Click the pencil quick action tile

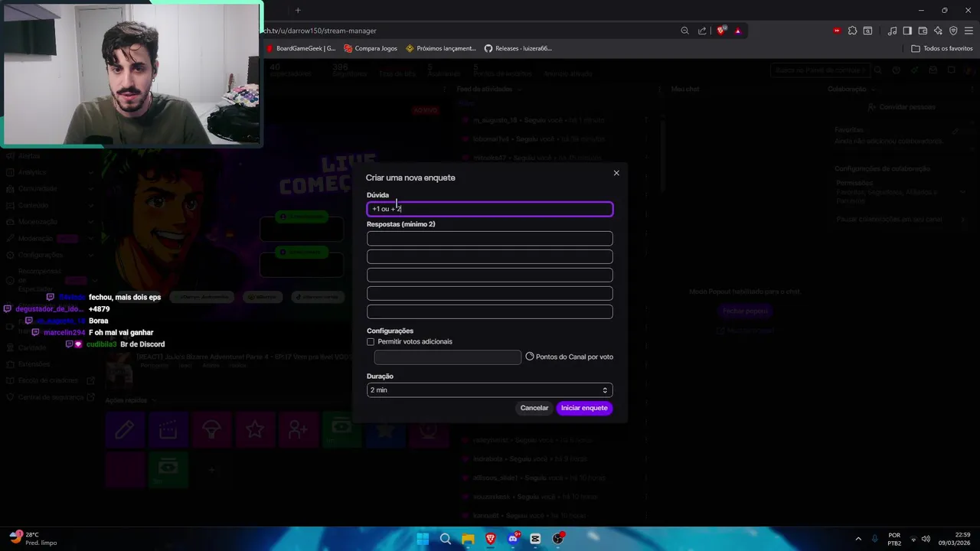point(124,430)
